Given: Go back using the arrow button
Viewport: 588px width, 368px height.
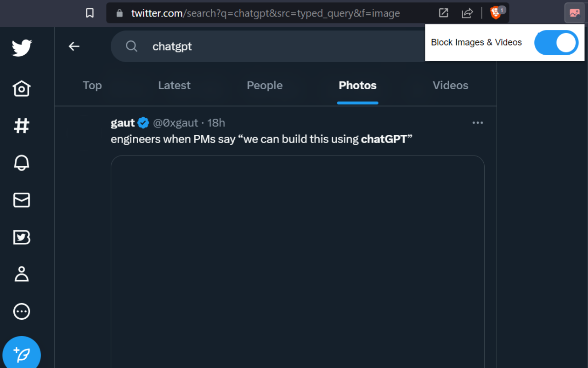Looking at the screenshot, I should [x=74, y=46].
